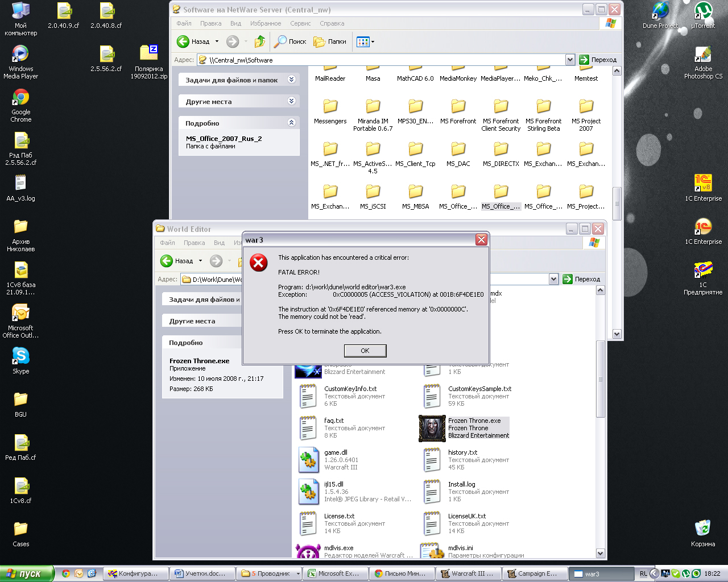728x582 pixels.
Task: Open the Recycle Bin desktop icon
Action: pyautogui.click(x=703, y=533)
